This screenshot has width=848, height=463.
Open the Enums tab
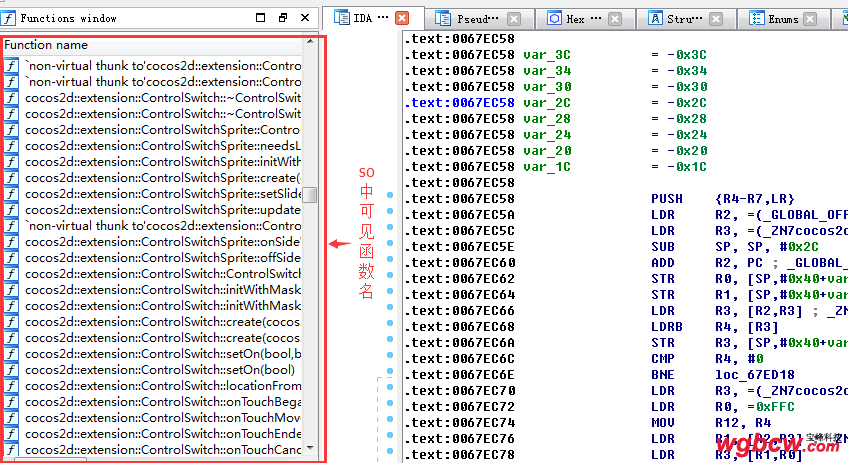tap(783, 19)
